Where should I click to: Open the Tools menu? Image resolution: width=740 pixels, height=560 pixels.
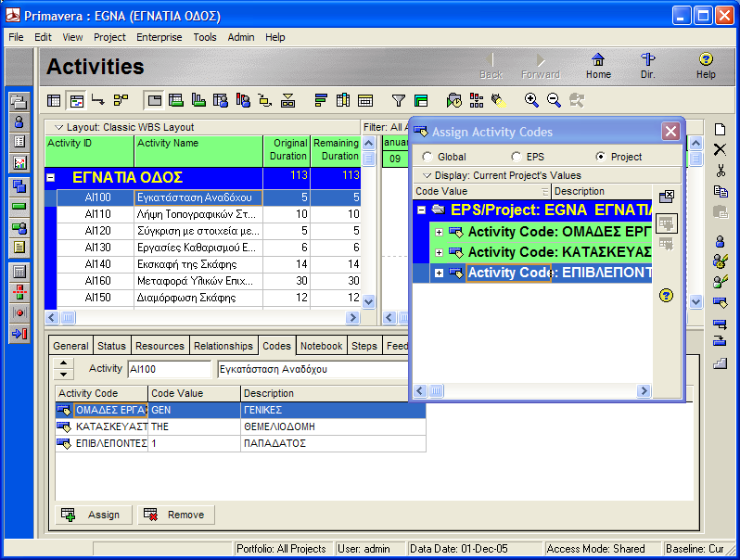pos(205,37)
